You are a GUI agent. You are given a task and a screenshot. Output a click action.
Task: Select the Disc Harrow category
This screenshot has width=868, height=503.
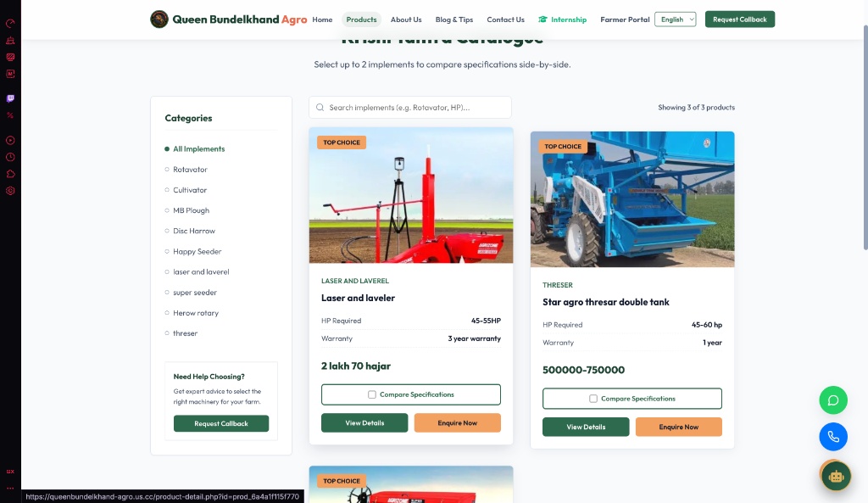tap(194, 231)
